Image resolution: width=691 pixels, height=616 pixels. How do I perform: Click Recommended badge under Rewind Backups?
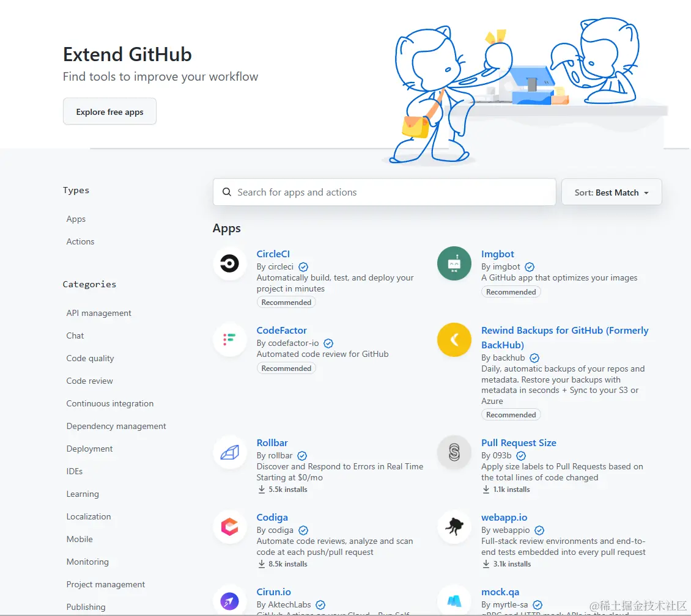click(511, 415)
